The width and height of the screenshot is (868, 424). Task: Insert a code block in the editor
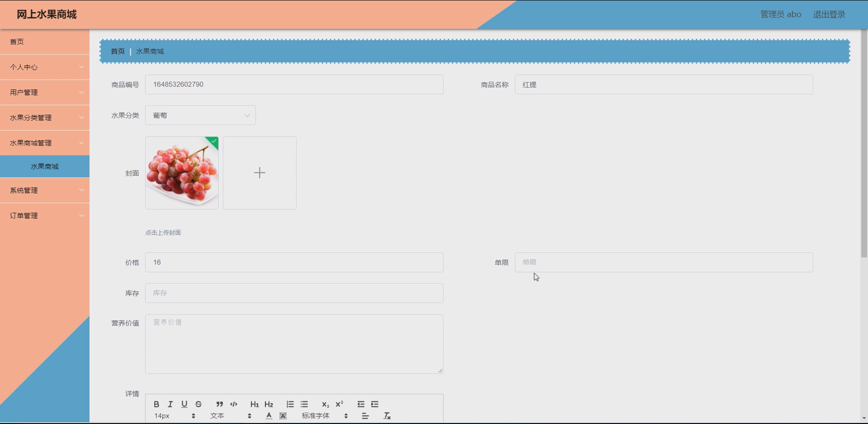[234, 404]
